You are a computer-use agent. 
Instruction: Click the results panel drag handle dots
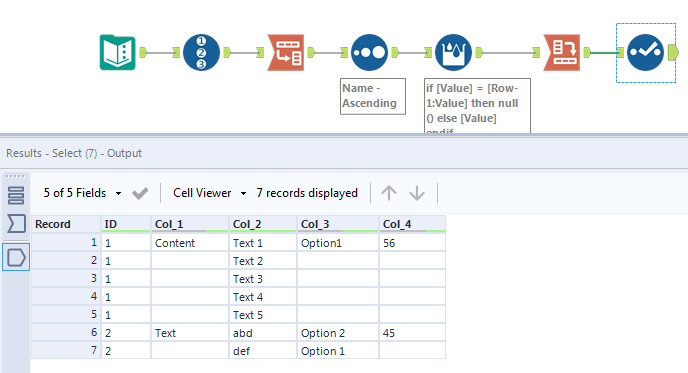[16, 176]
